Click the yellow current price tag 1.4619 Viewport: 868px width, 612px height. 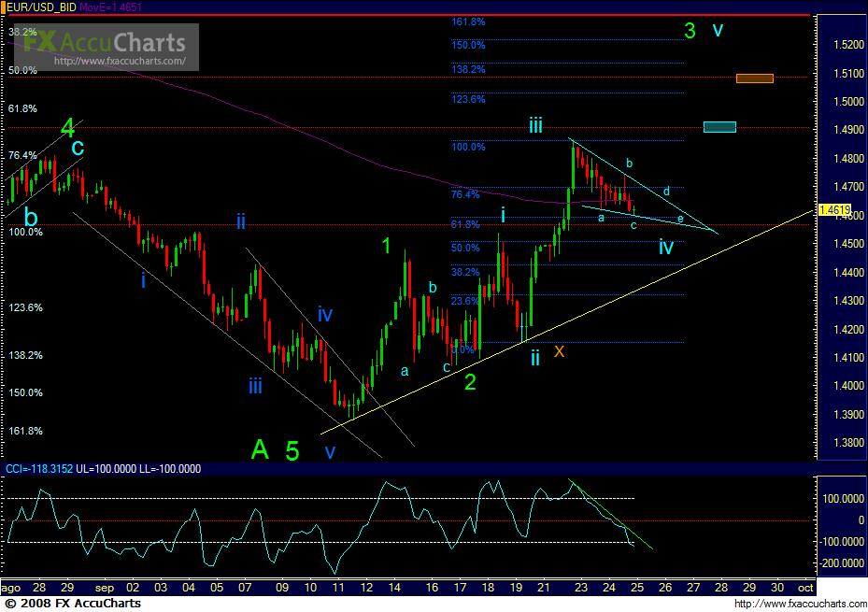[x=832, y=211]
